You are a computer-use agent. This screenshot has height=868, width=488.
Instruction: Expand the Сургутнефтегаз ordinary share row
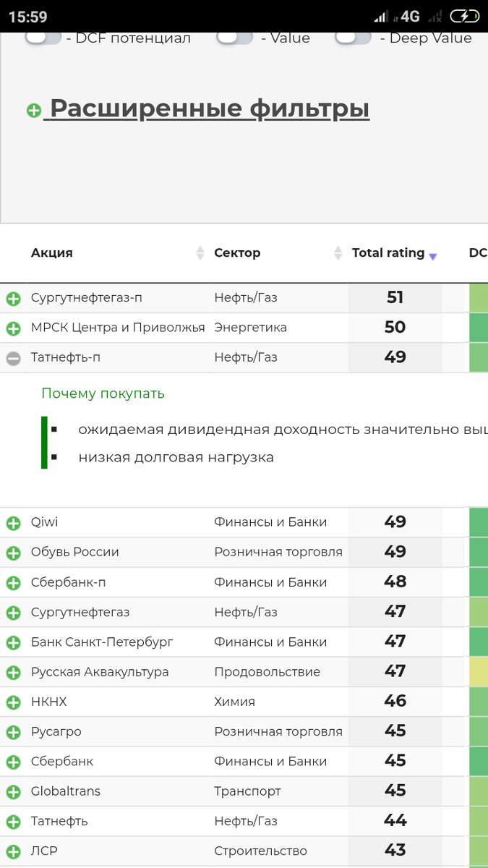(x=13, y=613)
